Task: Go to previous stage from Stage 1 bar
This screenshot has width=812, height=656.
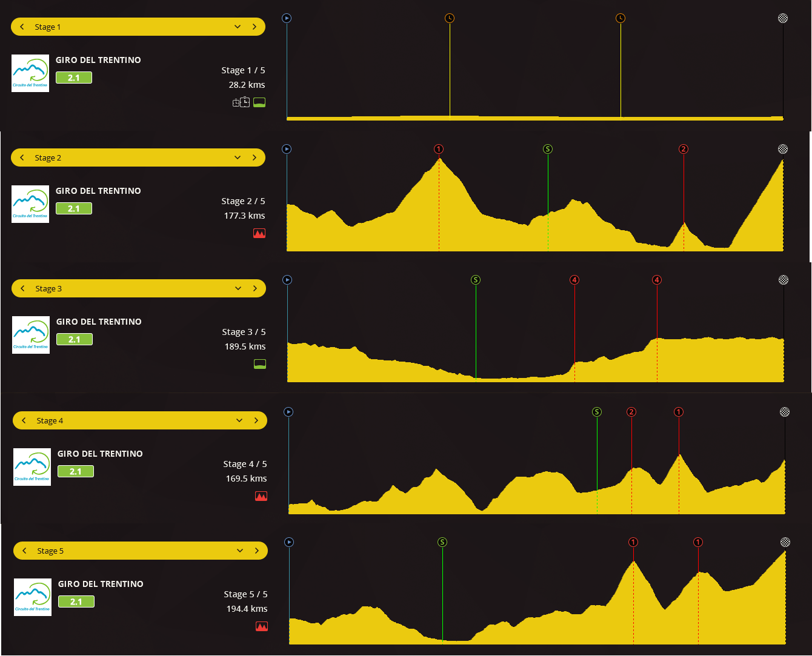Action: click(22, 27)
